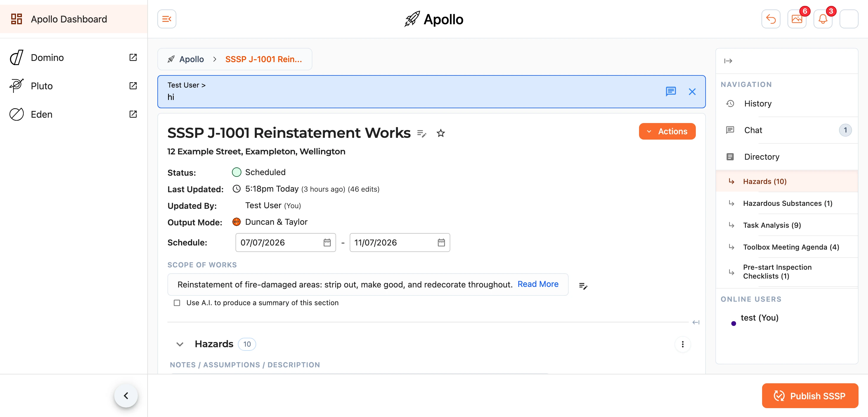
Task: Dismiss the Test User message banner
Action: (x=692, y=92)
